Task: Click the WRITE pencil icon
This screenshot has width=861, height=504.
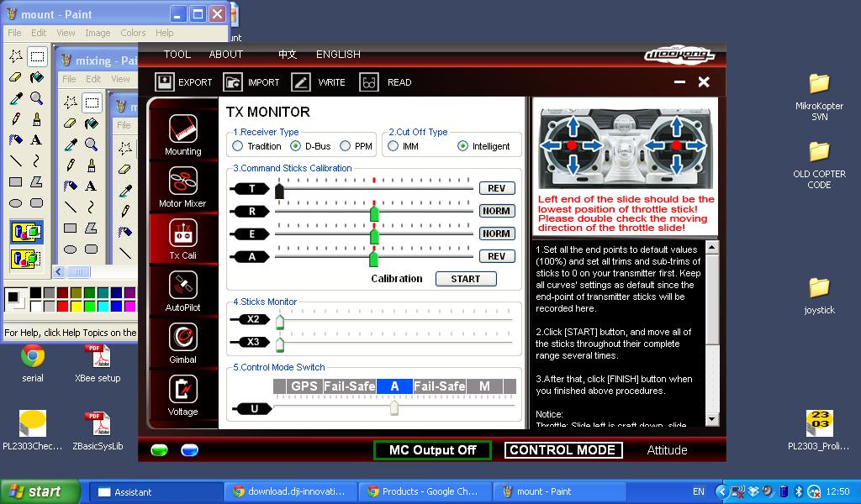Action: pos(301,82)
